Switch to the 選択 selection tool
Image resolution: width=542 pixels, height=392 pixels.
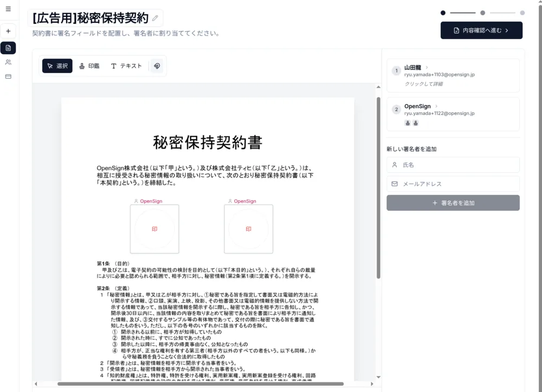pos(57,66)
